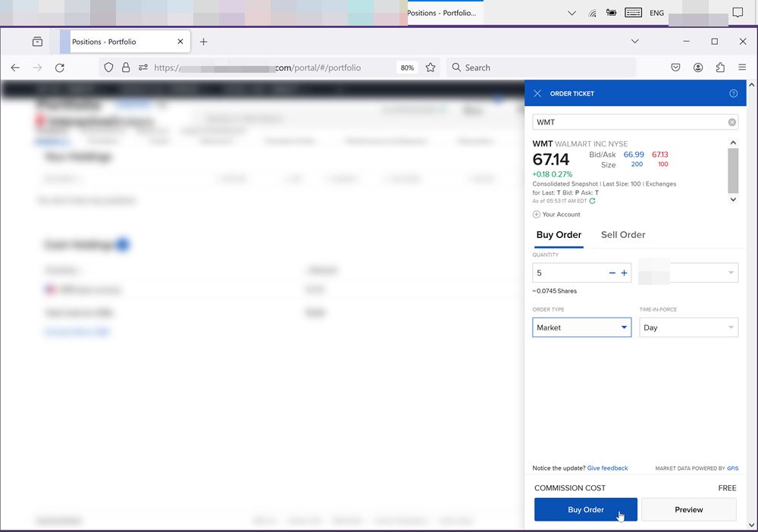Open the Order Ticket help icon
Viewport: 758px width, 532px height.
(x=733, y=93)
